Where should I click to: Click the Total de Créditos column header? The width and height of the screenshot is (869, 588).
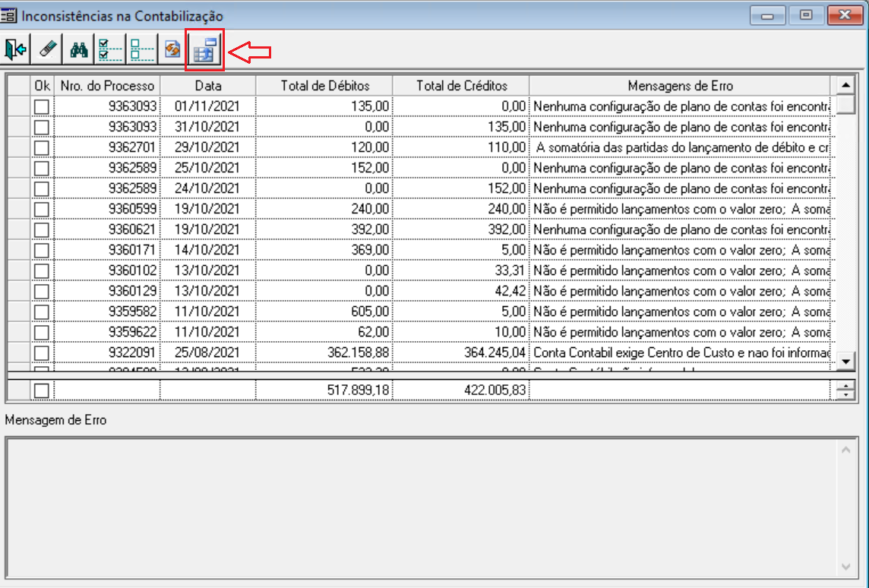coord(462,86)
